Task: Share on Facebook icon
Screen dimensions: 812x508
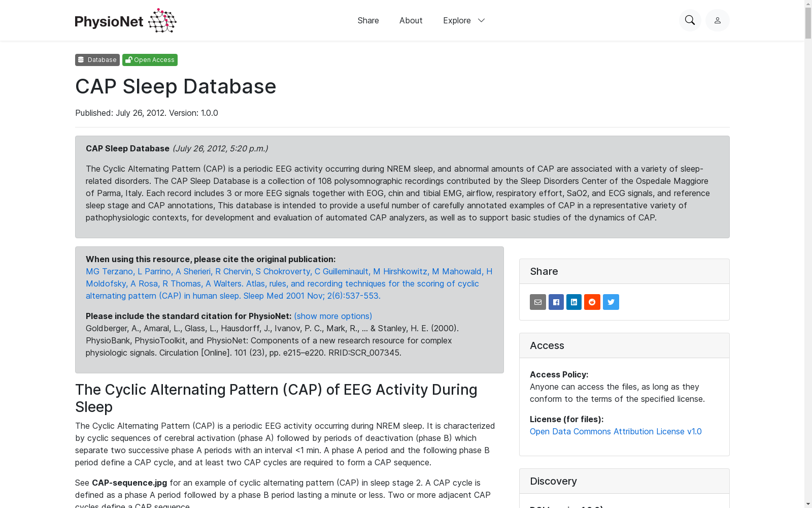Action: (x=556, y=302)
